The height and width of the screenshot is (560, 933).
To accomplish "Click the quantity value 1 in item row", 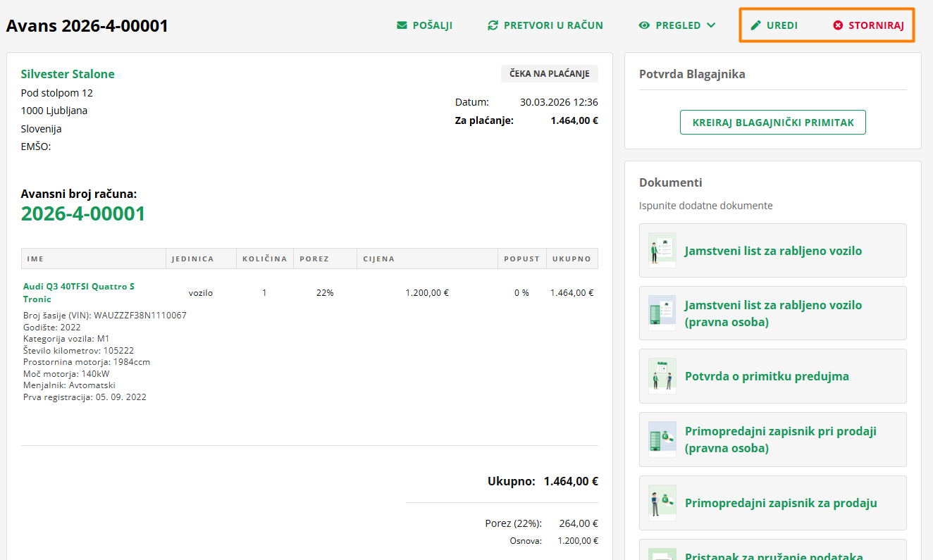I will pyautogui.click(x=264, y=293).
